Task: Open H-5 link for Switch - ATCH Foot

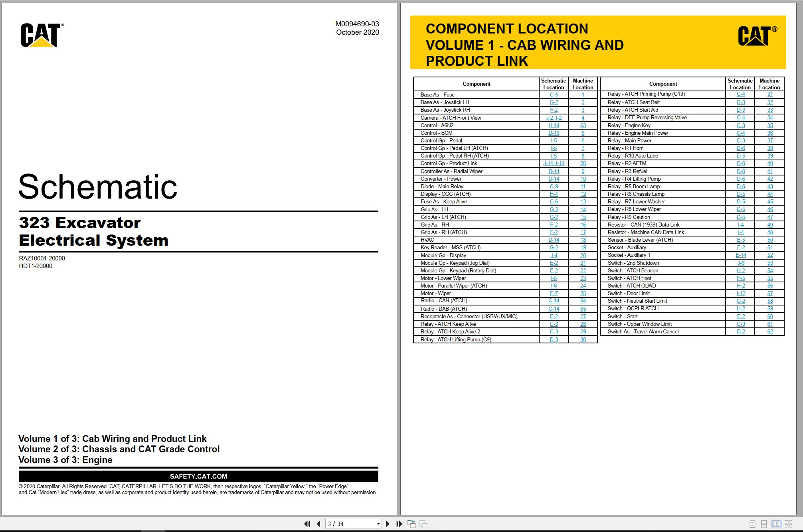Action: point(741,278)
